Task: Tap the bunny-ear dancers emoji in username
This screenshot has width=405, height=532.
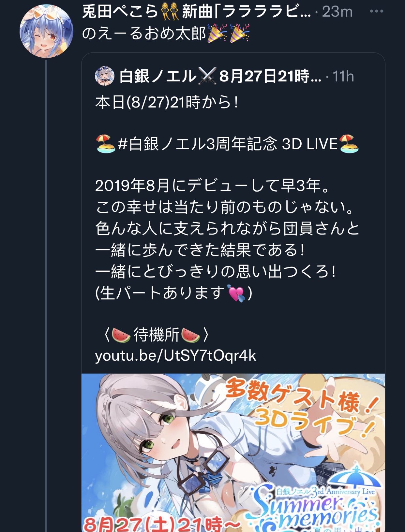Action: 170,12
